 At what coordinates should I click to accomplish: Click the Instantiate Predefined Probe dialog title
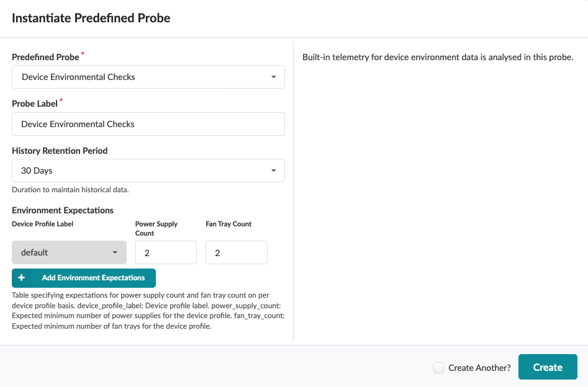pyautogui.click(x=91, y=18)
